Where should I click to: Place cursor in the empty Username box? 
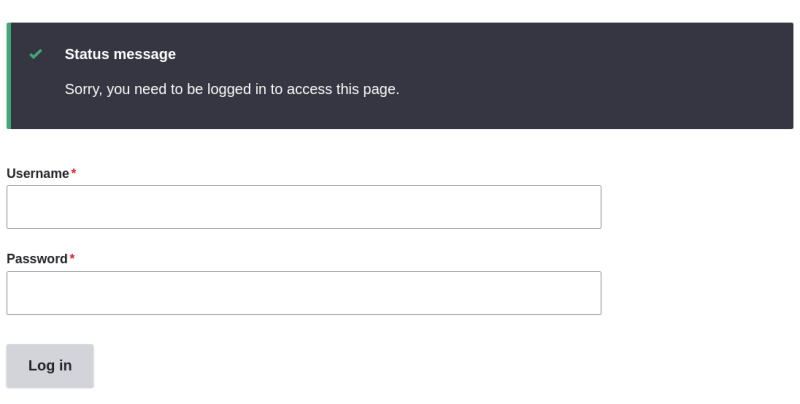303,207
